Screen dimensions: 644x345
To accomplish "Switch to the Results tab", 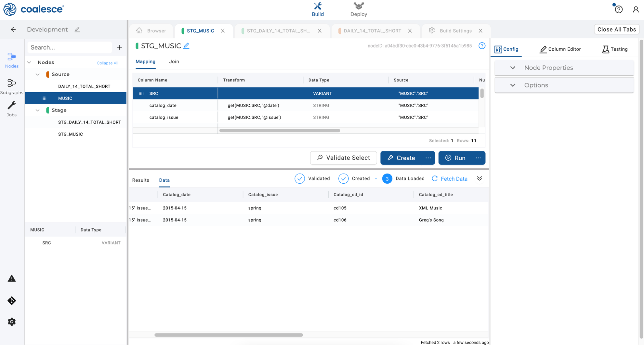I will [140, 180].
